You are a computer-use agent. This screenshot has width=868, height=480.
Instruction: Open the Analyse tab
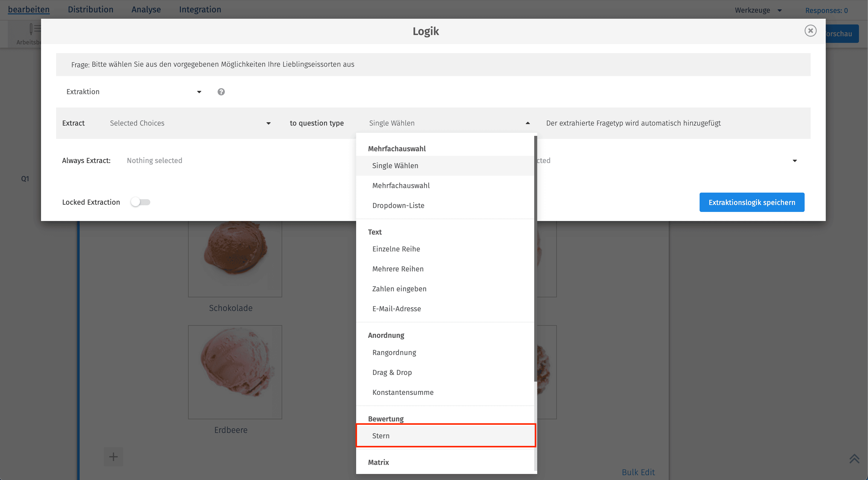pyautogui.click(x=146, y=9)
